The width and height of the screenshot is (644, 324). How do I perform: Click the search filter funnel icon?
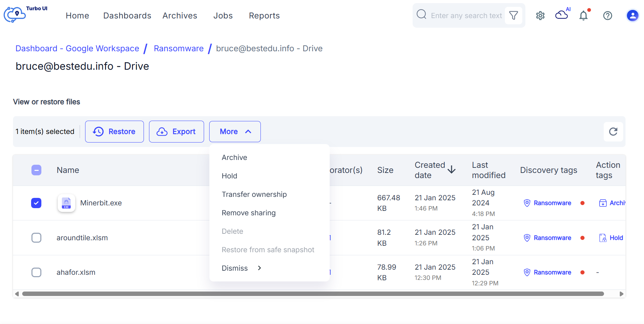click(x=513, y=15)
